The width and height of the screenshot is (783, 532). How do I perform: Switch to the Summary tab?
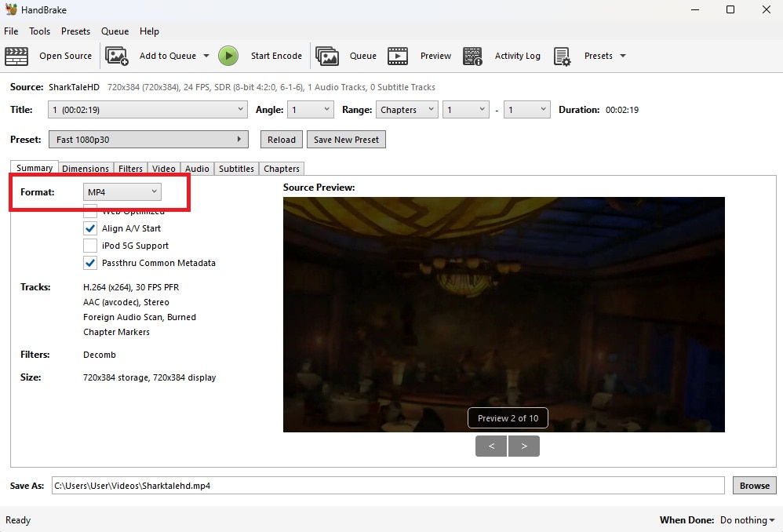point(35,168)
